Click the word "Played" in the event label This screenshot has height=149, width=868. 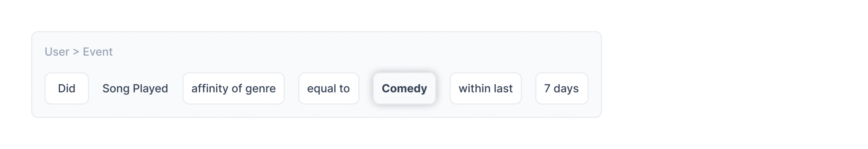(x=150, y=88)
